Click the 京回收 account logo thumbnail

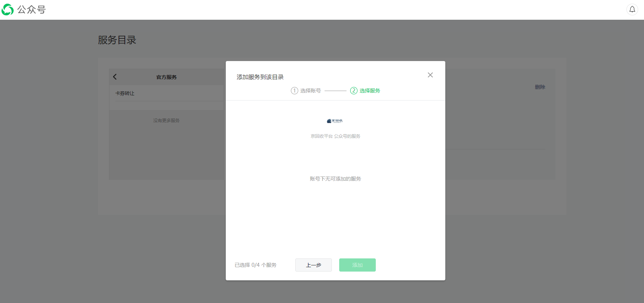[335, 121]
